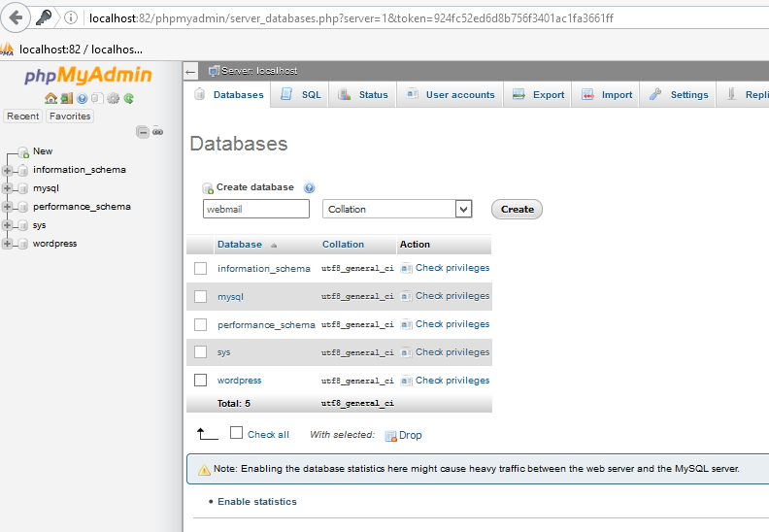Tick checkbox for wordpress database row
This screenshot has height=532, width=769.
pos(200,380)
